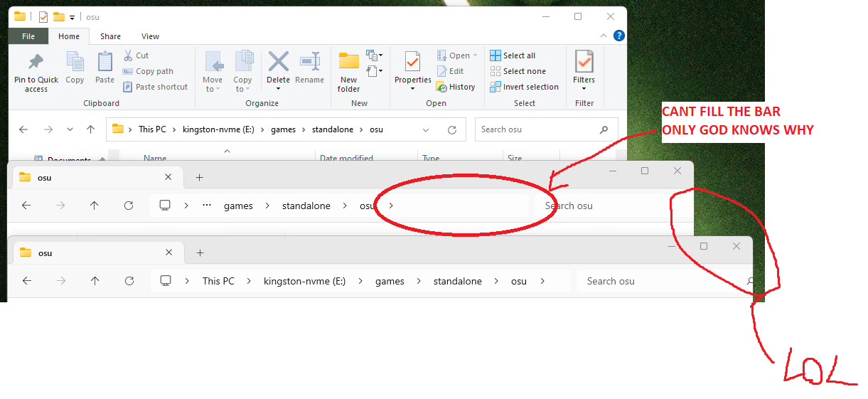Click Pin to Quick access in ribbon
The height and width of the screenshot is (399, 868).
pos(36,73)
